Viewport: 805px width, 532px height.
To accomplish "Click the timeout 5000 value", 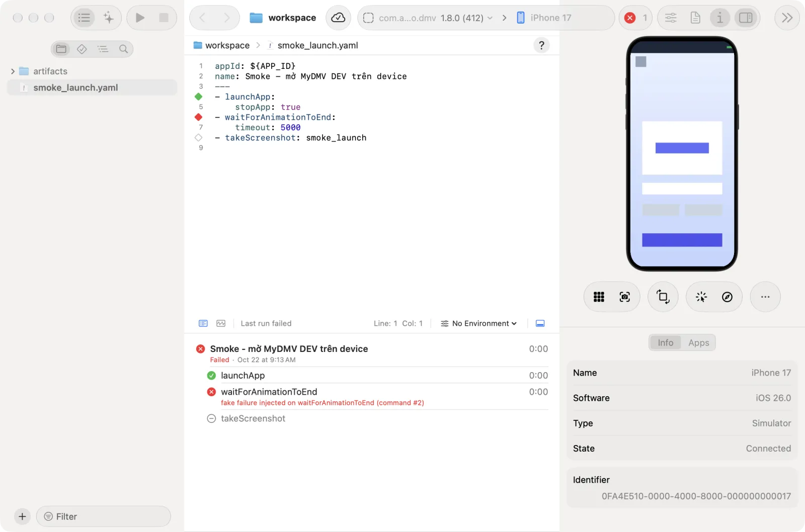I will (x=290, y=128).
